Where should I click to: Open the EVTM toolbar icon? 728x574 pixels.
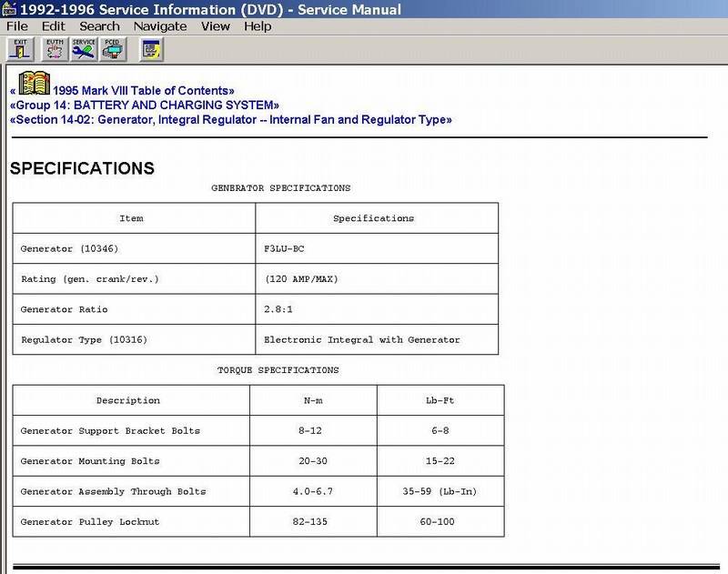coord(55,50)
